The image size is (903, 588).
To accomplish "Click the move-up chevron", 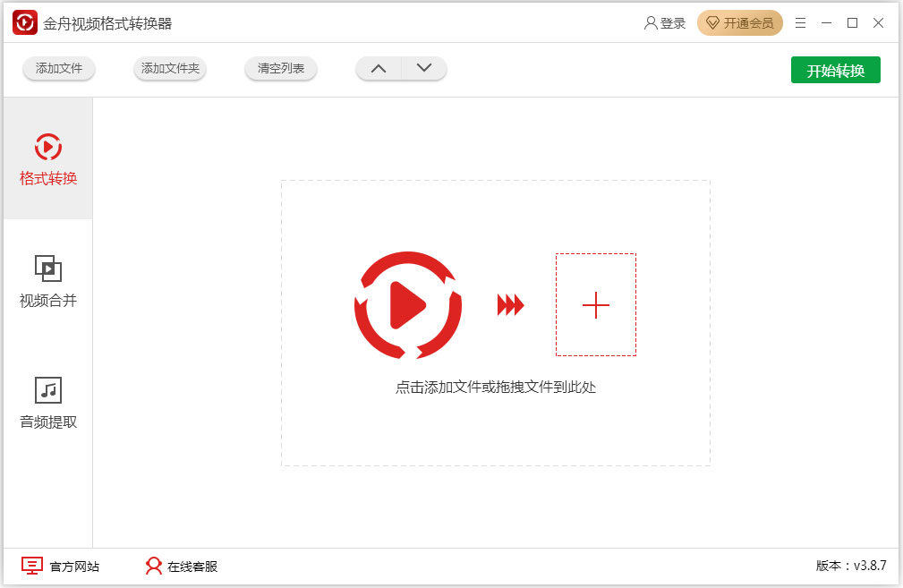I will coord(379,67).
